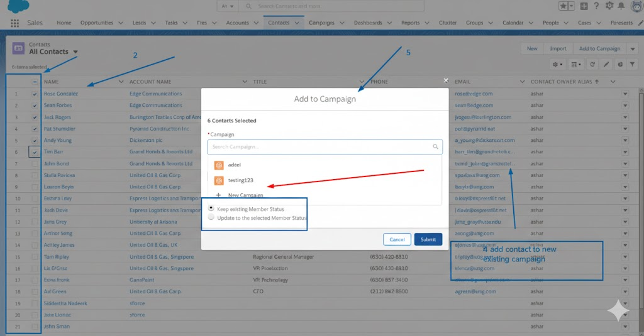Click the favorites star icon
The image size is (644, 336).
563,6
